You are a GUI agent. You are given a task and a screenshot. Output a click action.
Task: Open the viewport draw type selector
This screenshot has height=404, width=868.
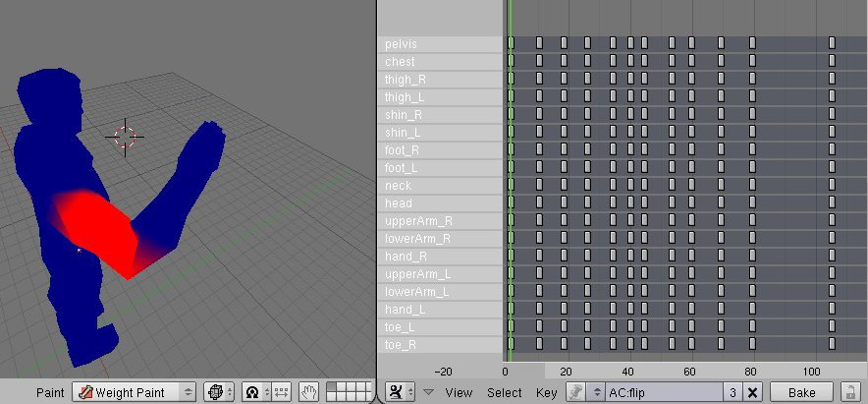219,392
